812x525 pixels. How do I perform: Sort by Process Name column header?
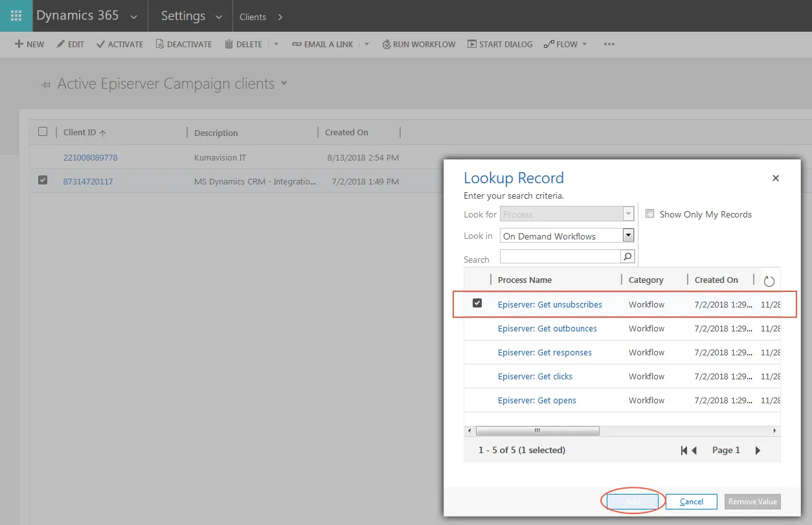(524, 280)
